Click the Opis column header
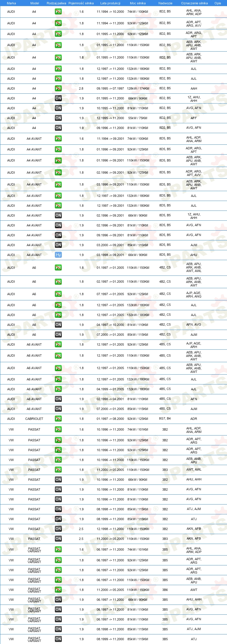The image size is (227, 644). tap(218, 3)
